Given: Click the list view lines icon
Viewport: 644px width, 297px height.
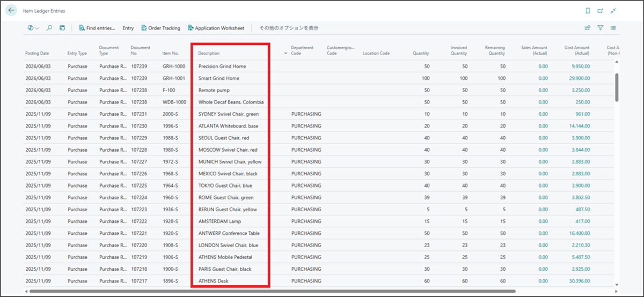Looking at the screenshot, I should point(613,28).
